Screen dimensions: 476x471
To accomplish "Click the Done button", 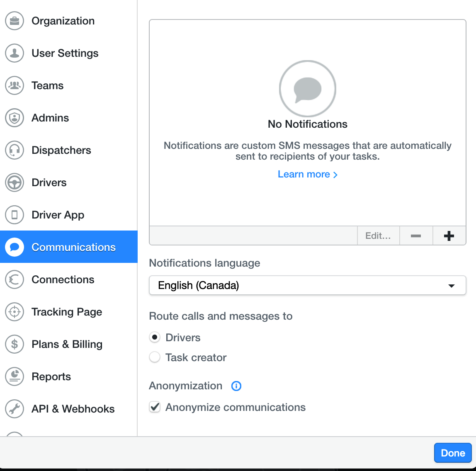I will point(453,453).
